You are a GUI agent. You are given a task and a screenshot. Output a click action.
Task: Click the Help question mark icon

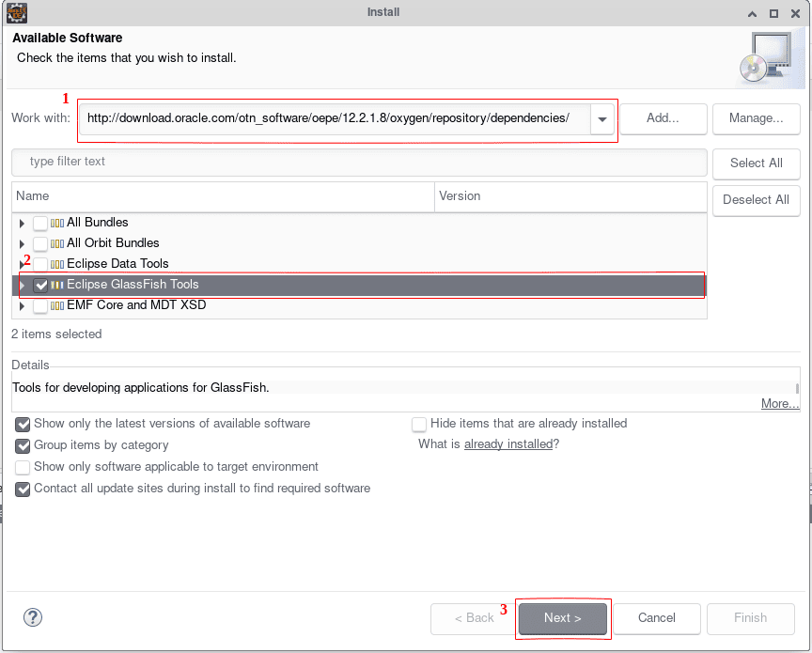coord(32,617)
